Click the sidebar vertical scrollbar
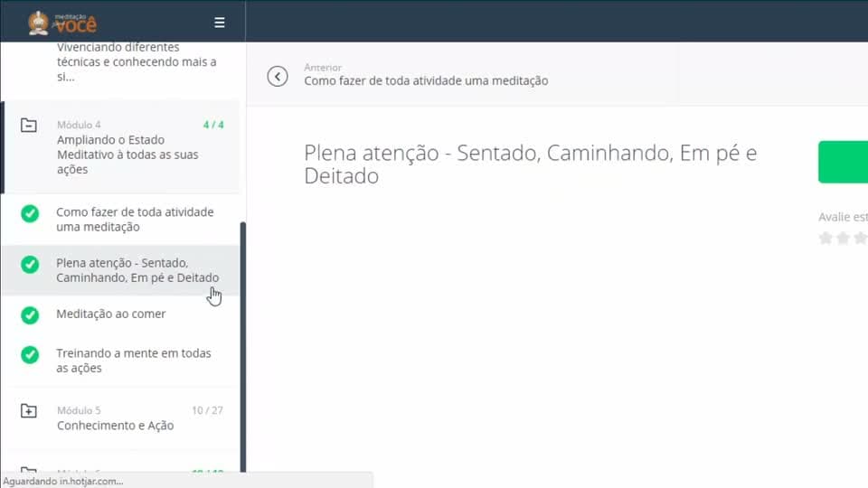868x488 pixels. pyautogui.click(x=242, y=347)
